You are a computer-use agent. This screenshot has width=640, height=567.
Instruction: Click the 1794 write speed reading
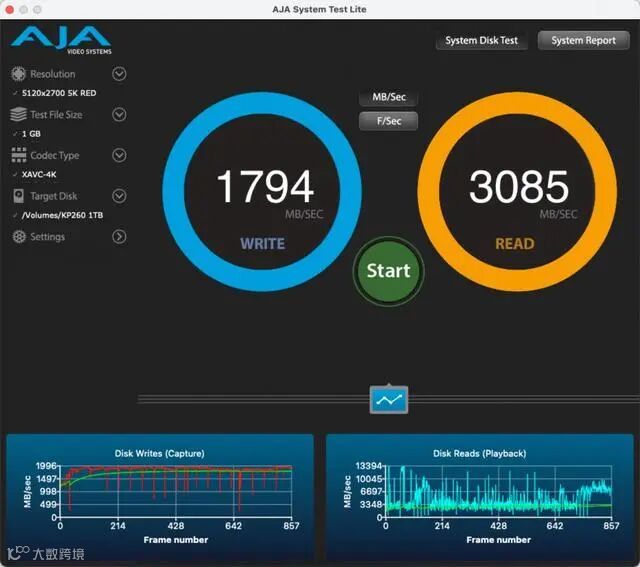coord(265,187)
